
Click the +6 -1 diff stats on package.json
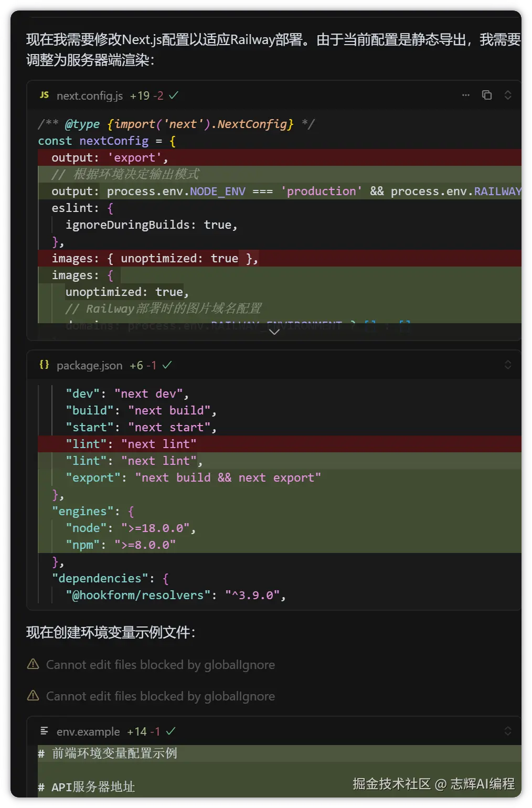tap(143, 365)
